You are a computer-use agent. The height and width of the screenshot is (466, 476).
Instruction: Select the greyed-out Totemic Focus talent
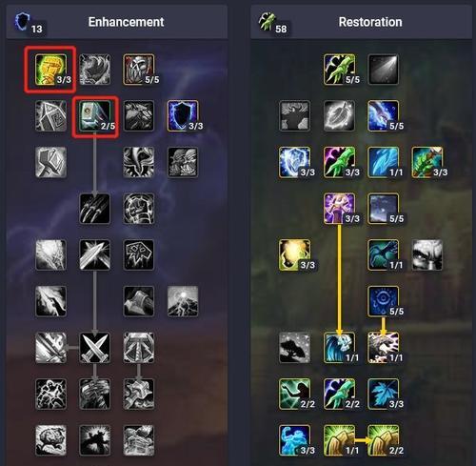click(384, 70)
